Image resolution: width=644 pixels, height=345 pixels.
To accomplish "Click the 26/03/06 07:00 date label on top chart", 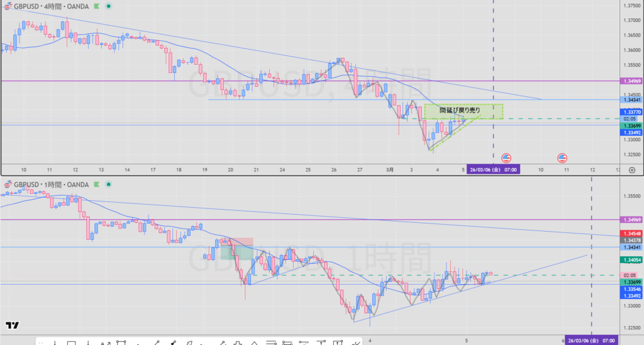I will (492, 170).
